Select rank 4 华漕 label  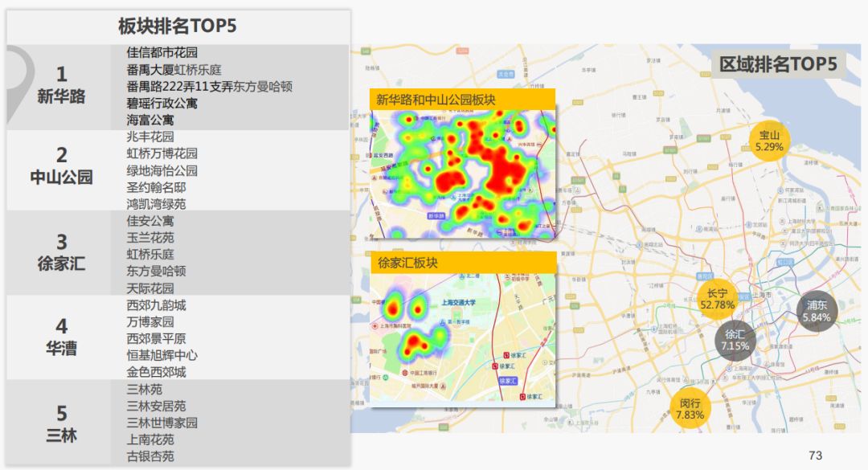point(61,337)
